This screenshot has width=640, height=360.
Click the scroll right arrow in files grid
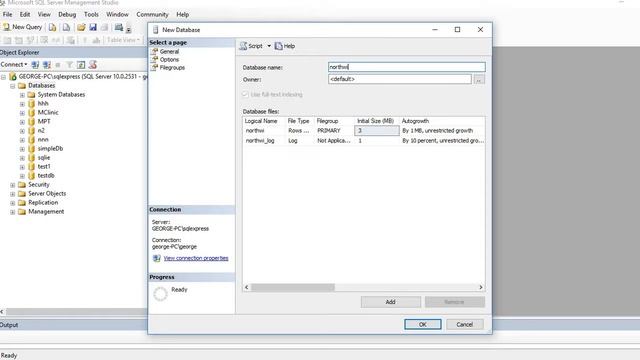tap(480, 287)
